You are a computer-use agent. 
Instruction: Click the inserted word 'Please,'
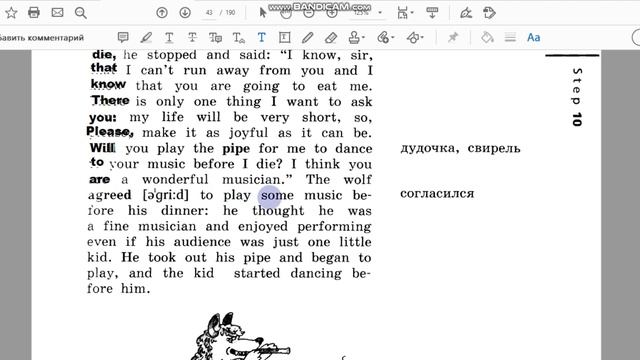tap(109, 131)
